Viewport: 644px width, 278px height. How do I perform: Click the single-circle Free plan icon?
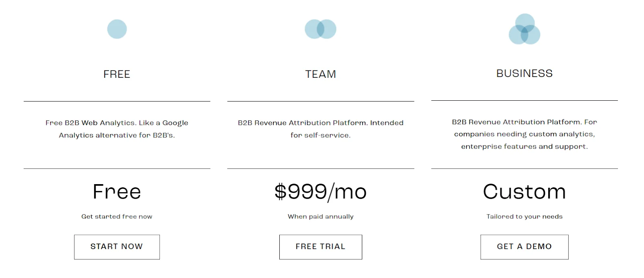pyautogui.click(x=117, y=29)
